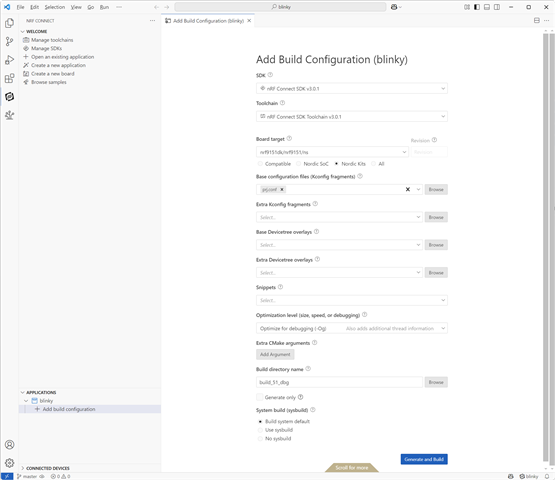This screenshot has width=555, height=480.
Task: Click the Toolchain help question icon
Action: (282, 103)
